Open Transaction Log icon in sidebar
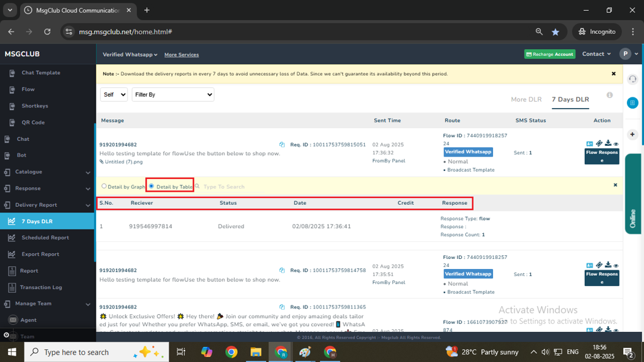This screenshot has width=644, height=362. (x=12, y=288)
